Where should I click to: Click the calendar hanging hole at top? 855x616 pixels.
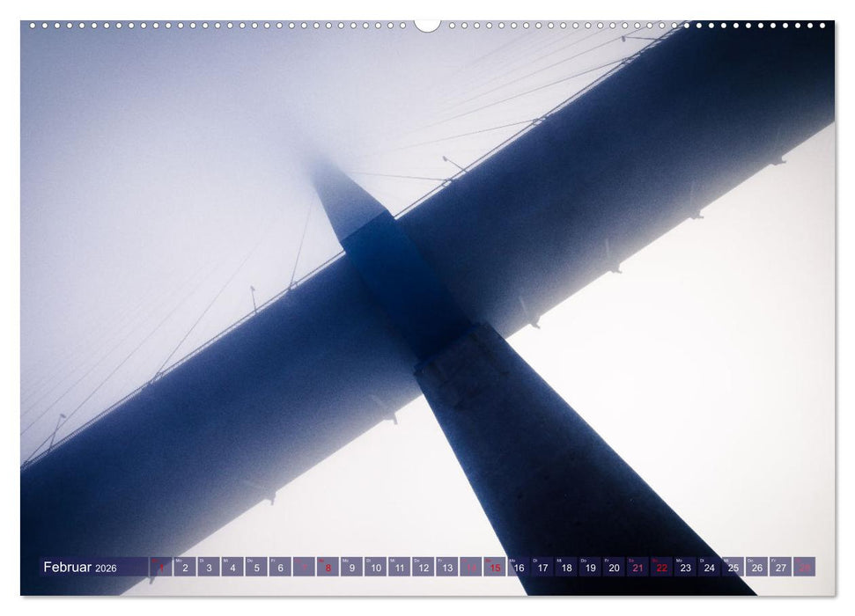click(x=427, y=24)
